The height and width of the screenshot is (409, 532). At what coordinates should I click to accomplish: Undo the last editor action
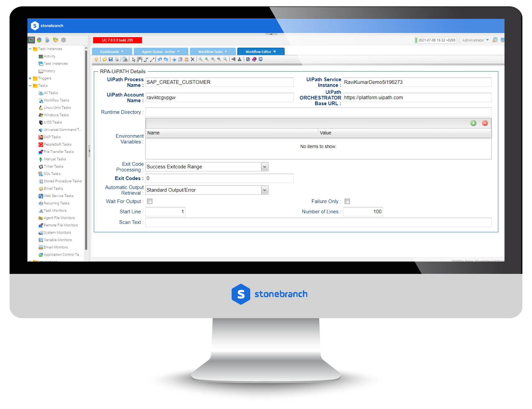click(160, 59)
